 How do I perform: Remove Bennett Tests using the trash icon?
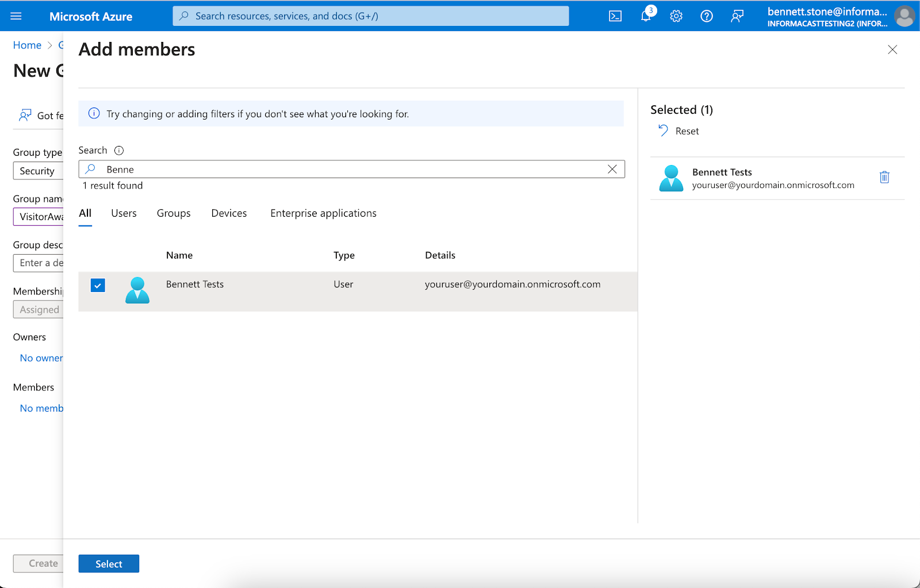pyautogui.click(x=884, y=177)
